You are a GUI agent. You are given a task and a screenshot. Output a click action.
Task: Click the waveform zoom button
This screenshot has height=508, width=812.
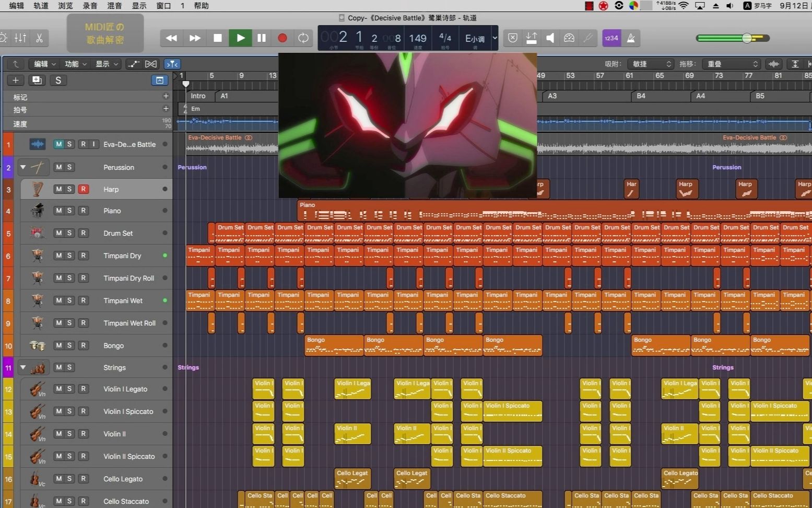774,64
